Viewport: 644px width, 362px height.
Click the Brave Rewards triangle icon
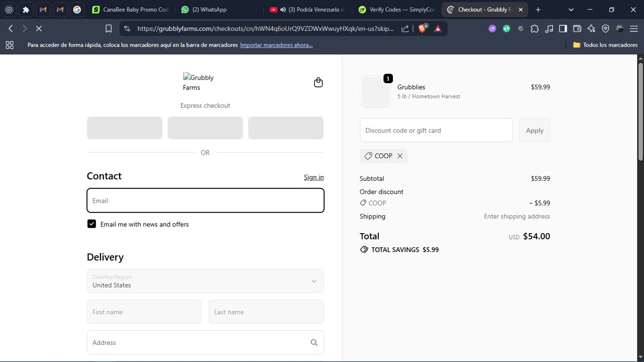click(438, 28)
